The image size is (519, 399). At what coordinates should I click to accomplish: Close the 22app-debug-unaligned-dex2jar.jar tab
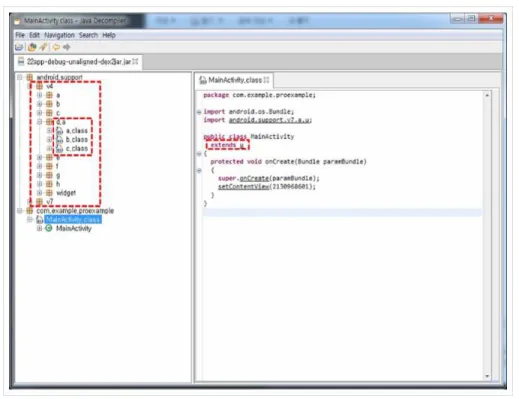coord(135,62)
